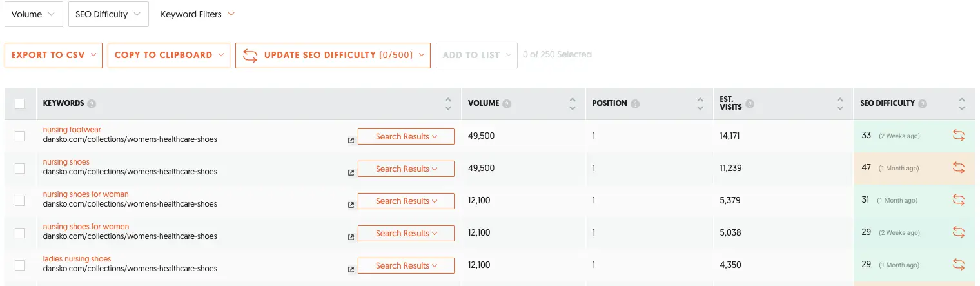The height and width of the screenshot is (286, 980).
Task: Click the help icon beside Position header
Action: click(x=636, y=104)
